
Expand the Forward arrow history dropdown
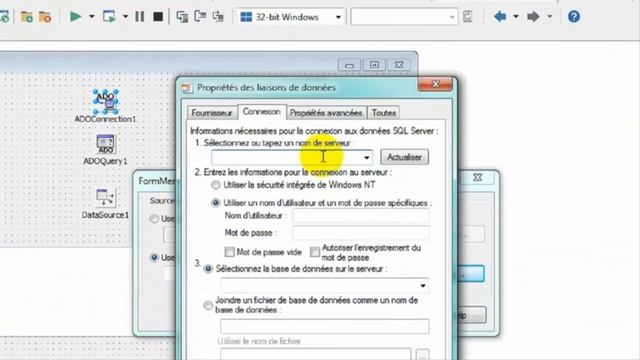click(549, 17)
